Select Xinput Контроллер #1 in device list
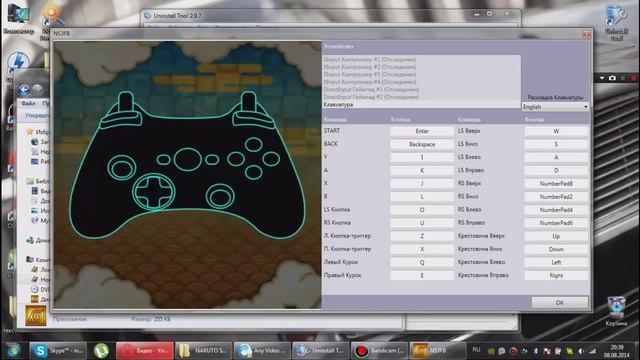 pyautogui.click(x=421, y=59)
